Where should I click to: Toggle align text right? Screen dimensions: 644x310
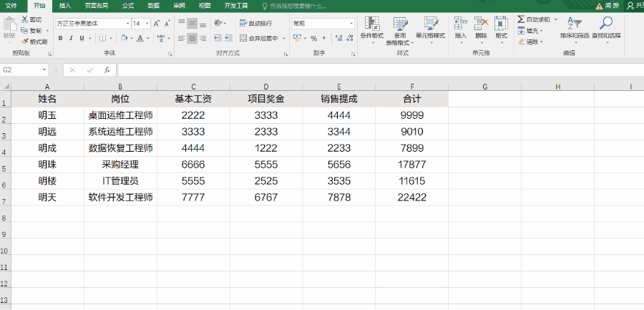[203, 38]
